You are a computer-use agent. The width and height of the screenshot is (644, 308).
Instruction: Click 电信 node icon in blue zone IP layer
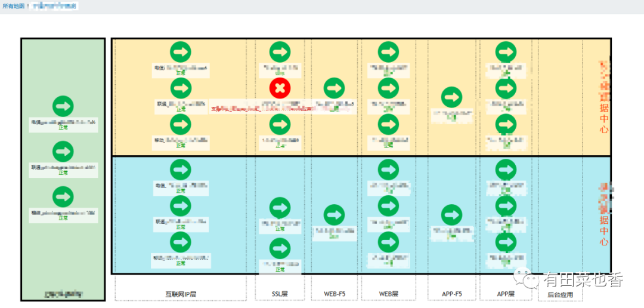pyautogui.click(x=181, y=170)
